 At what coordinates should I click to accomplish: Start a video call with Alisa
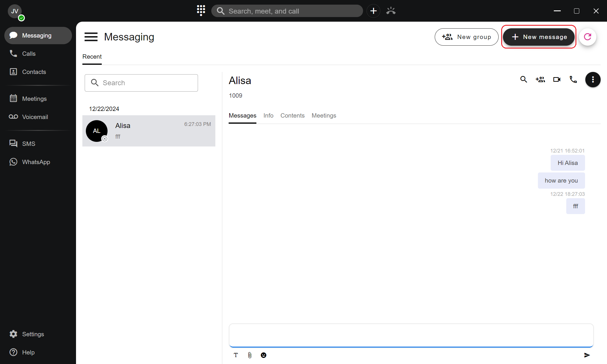[x=557, y=79]
